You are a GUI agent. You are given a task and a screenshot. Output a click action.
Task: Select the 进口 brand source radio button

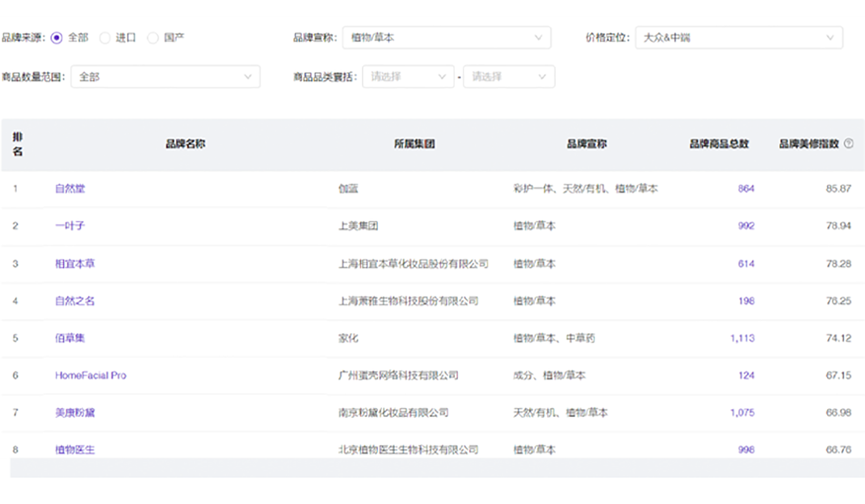105,38
